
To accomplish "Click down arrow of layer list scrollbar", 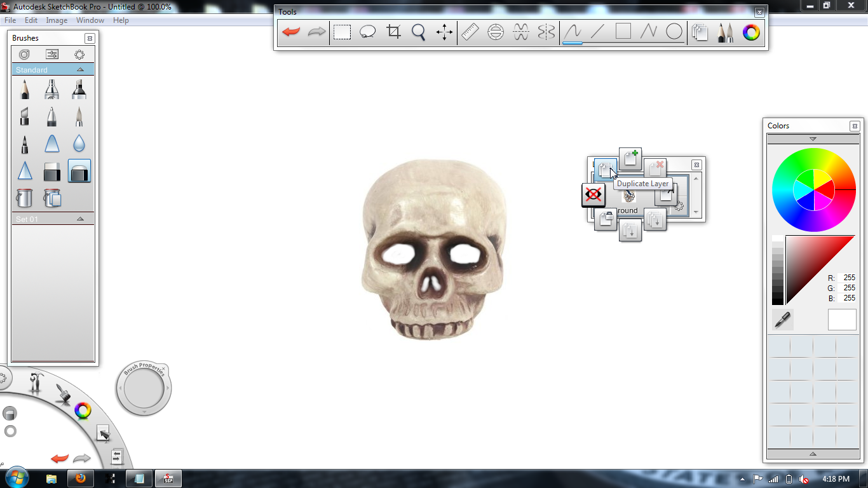I will (696, 212).
